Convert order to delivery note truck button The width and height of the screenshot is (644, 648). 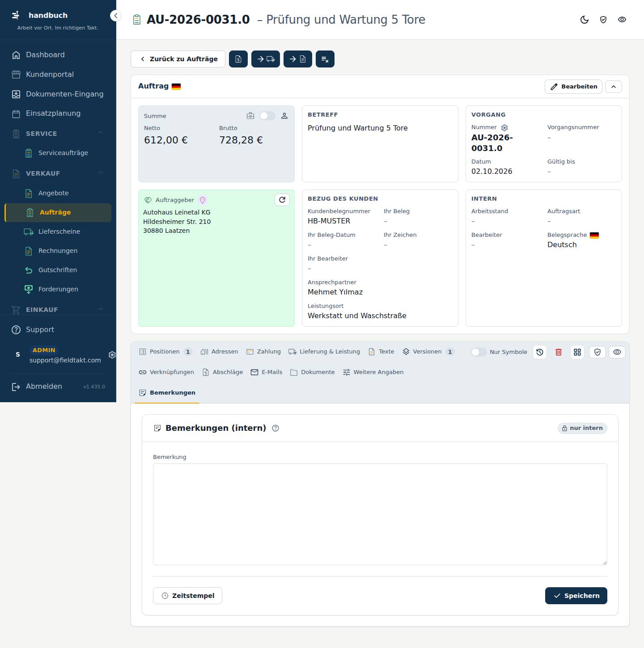pyautogui.click(x=266, y=59)
